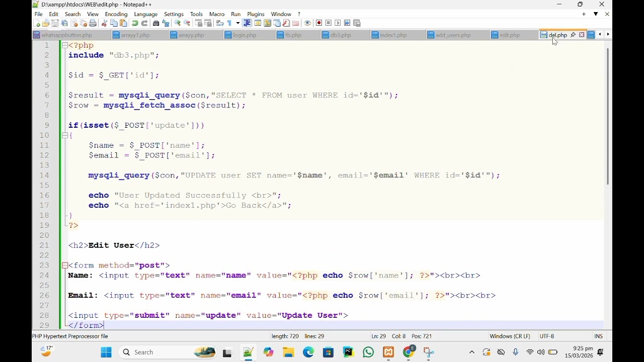
Task: Toggle file monitoring eye icon
Action: pos(307,23)
